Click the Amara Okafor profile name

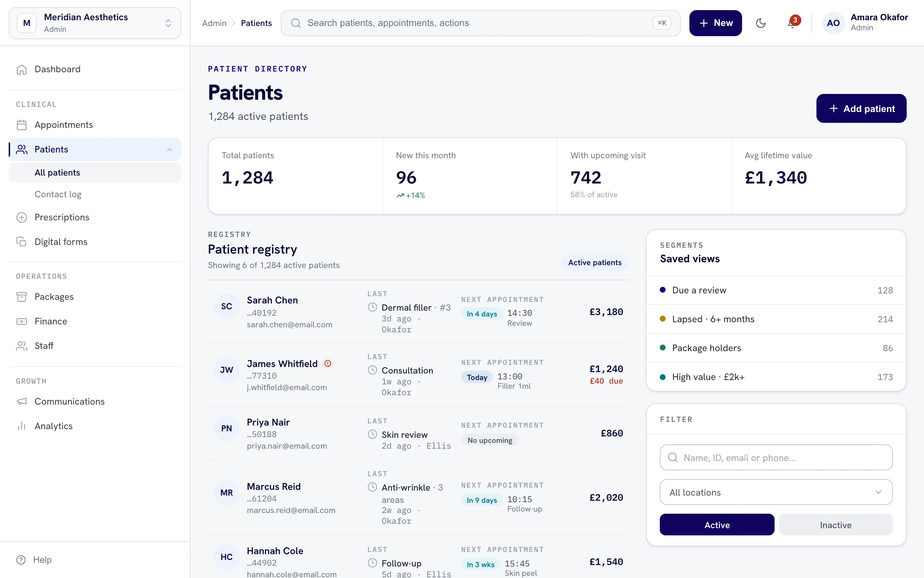(x=879, y=17)
